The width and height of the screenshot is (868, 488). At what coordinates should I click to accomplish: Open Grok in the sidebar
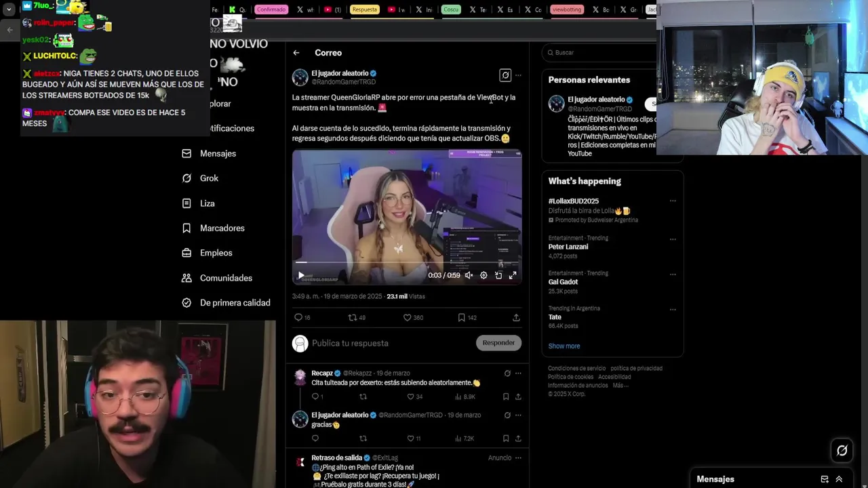[200, 178]
